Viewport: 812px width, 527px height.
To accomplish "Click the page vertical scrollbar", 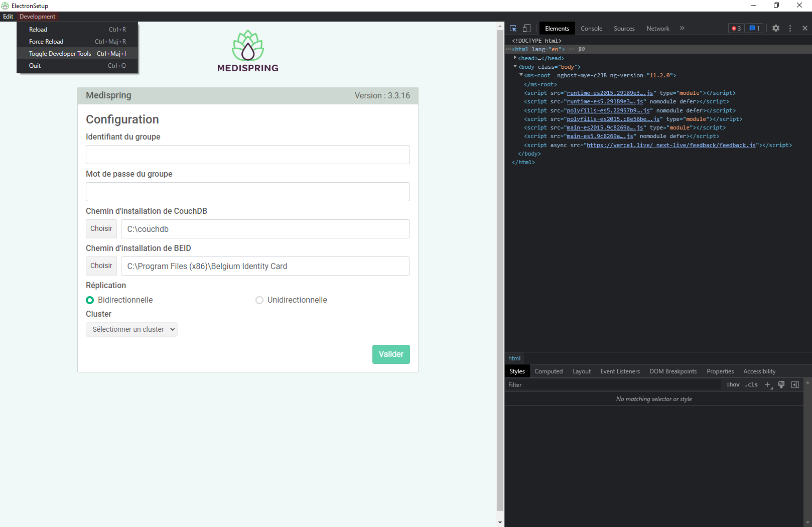I will 500,271.
